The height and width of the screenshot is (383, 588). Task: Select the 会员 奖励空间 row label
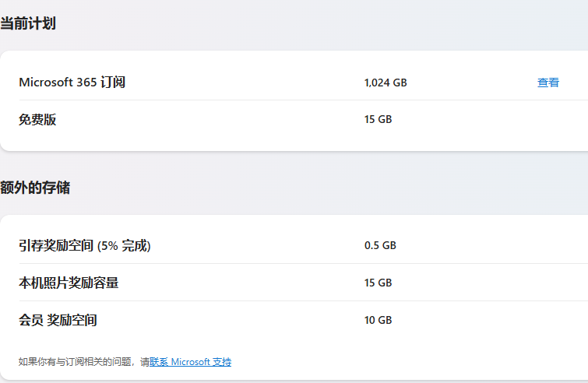coord(58,321)
